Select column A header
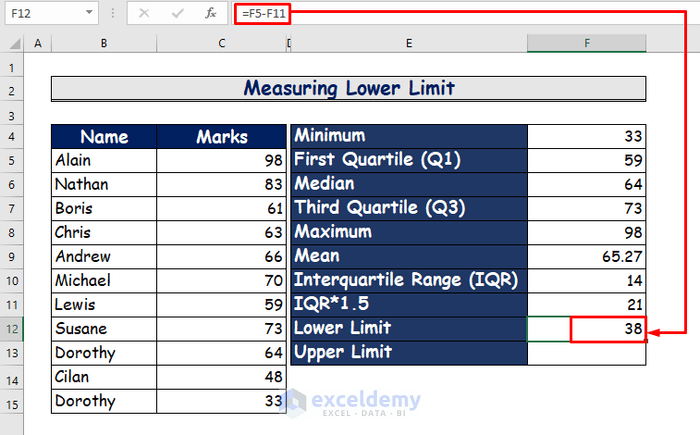The height and width of the screenshot is (435, 700). click(38, 43)
